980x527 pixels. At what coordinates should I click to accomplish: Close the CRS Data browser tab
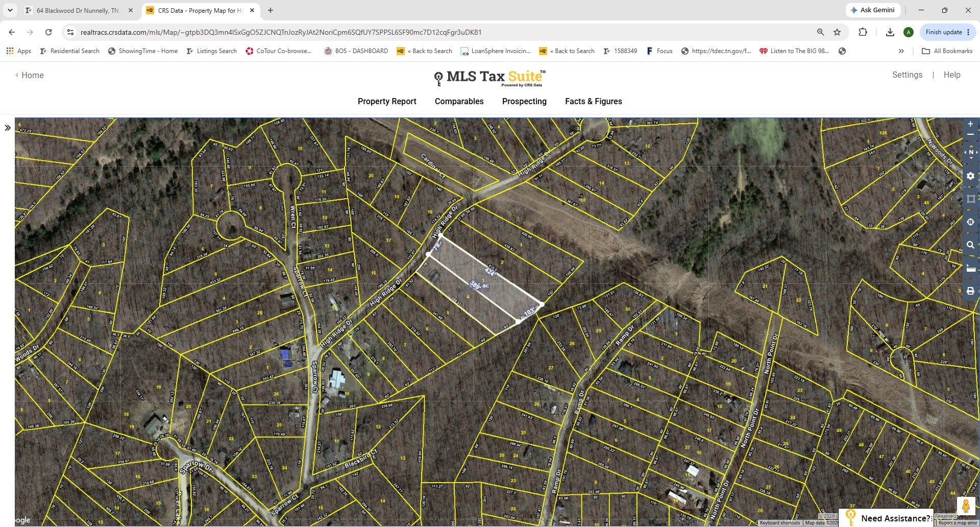[x=252, y=10]
